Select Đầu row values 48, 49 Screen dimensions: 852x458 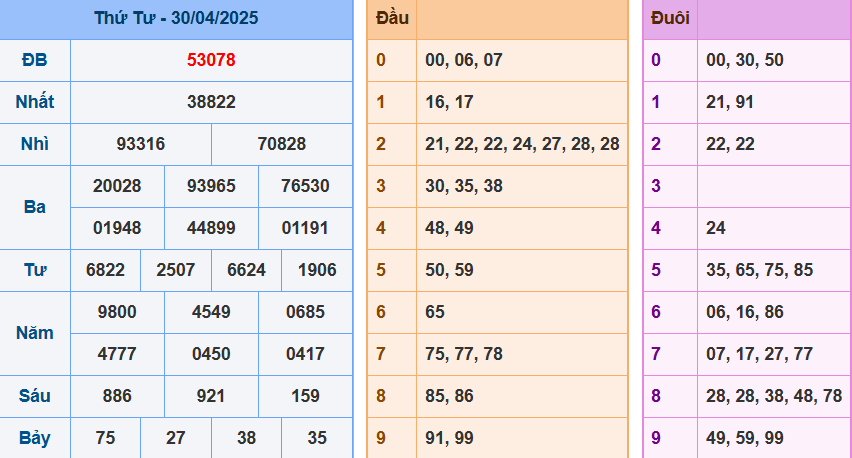449,228
